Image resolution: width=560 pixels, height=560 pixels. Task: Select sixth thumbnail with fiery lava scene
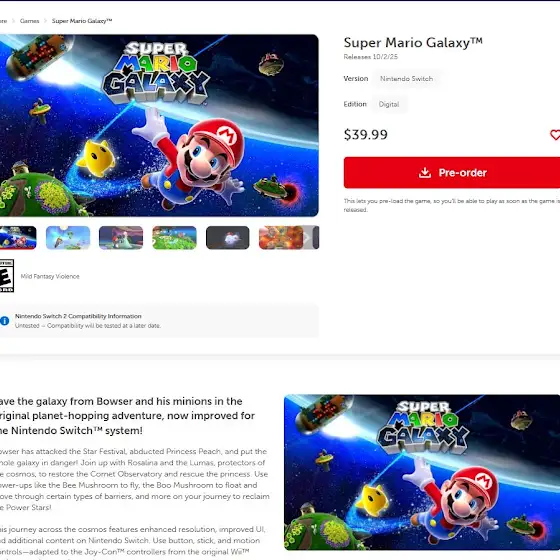281,238
